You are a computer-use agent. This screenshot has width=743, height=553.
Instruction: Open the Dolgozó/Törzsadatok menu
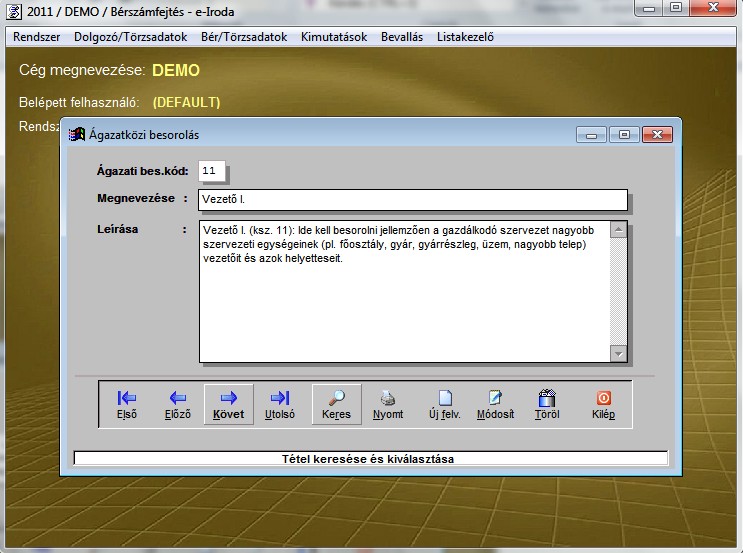[x=117, y=37]
